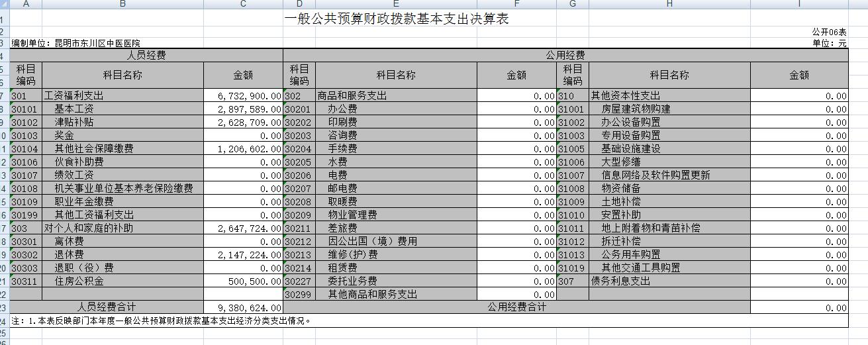Click the total 9,380,624.00

coord(243,307)
